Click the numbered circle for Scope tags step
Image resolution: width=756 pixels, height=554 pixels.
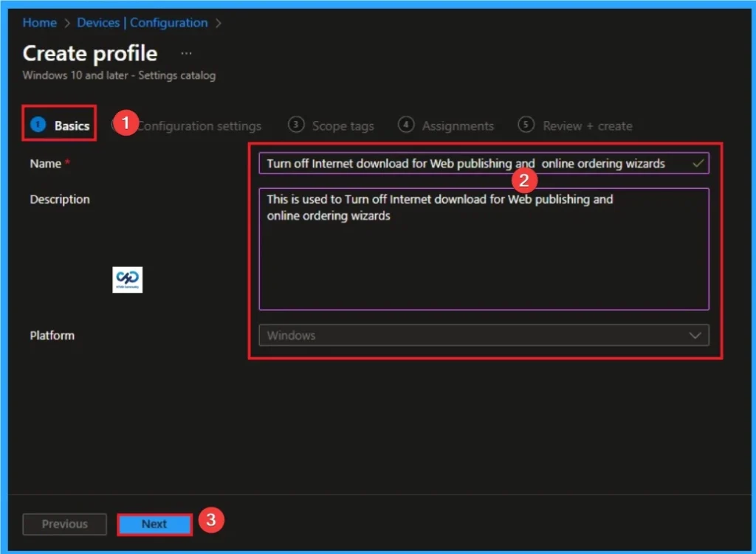[x=296, y=125]
